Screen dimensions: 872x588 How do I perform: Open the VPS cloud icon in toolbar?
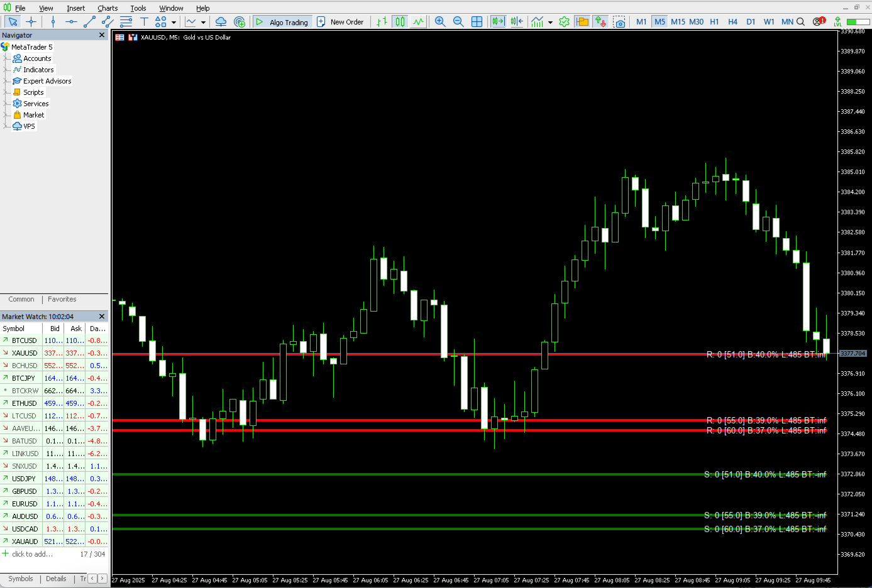pos(221,22)
